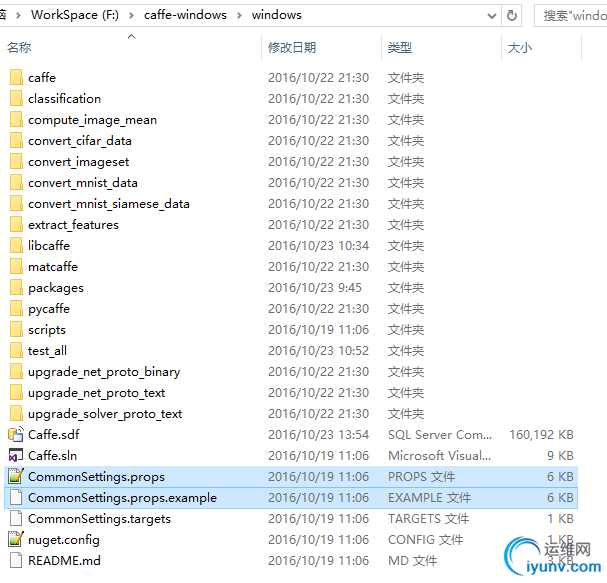The width and height of the screenshot is (607, 583).
Task: Select the scripts folder icon
Action: tap(16, 329)
